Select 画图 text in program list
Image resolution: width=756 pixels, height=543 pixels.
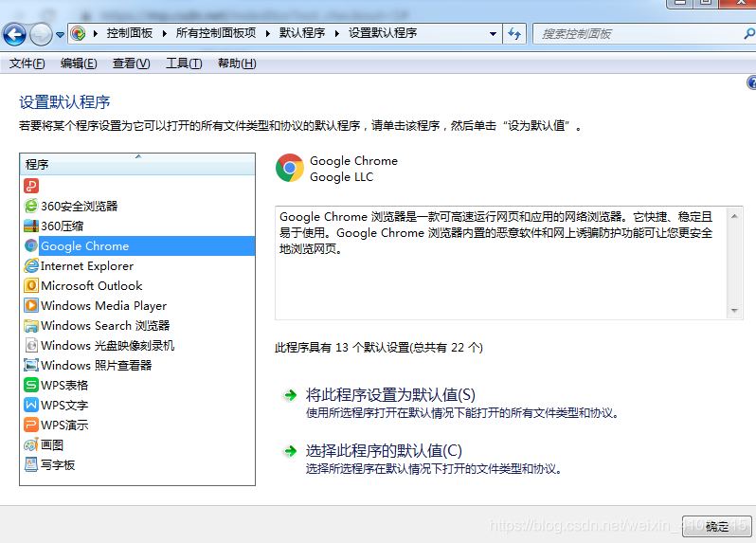pyautogui.click(x=52, y=444)
